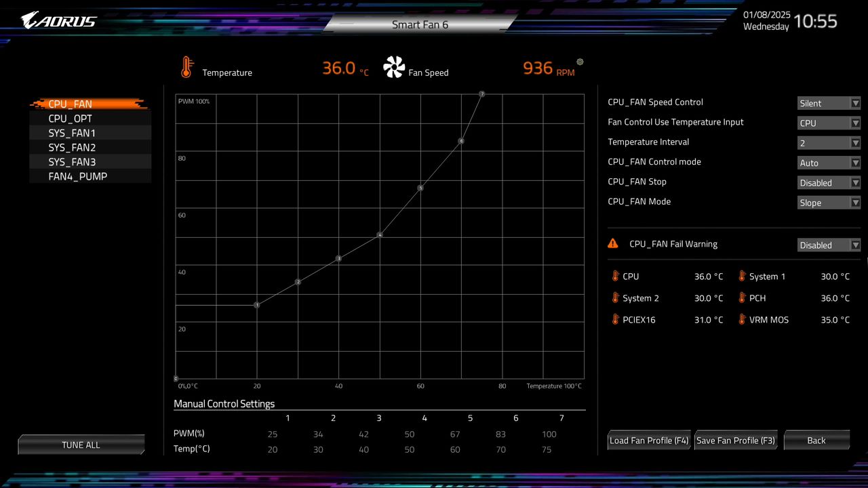Select SYS_FAN3 in the fan list
The height and width of the screenshot is (488, 868).
pyautogui.click(x=90, y=162)
